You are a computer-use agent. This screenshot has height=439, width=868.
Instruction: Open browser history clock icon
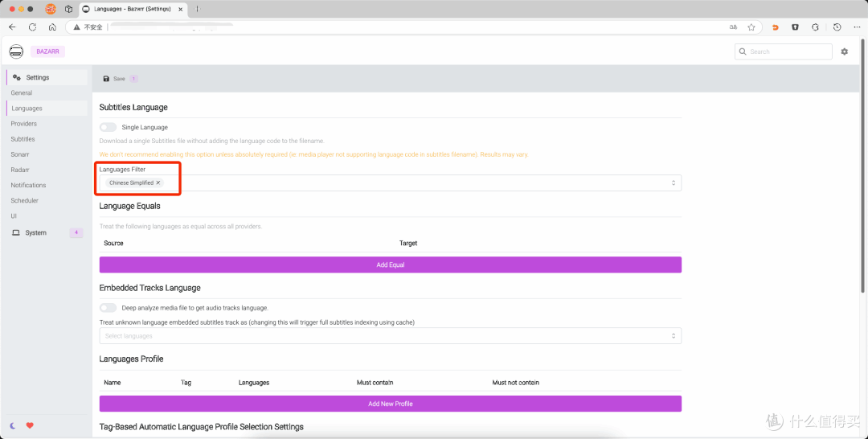[837, 27]
